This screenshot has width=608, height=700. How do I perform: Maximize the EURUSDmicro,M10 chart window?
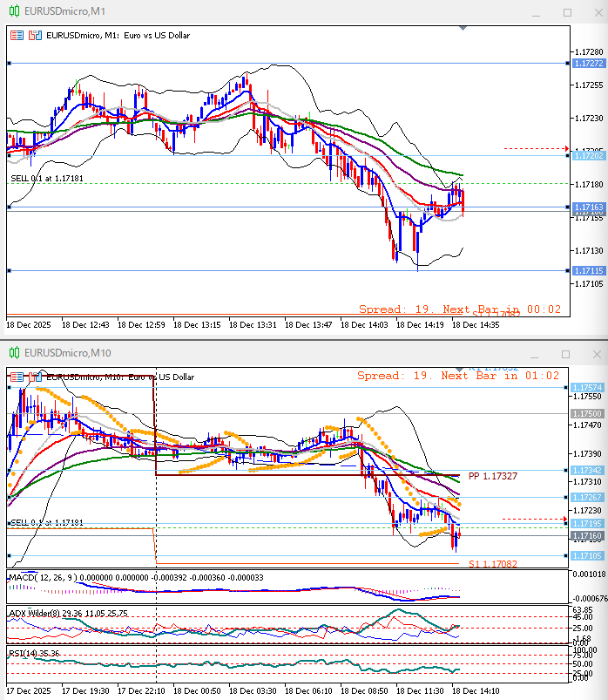pyautogui.click(x=568, y=354)
